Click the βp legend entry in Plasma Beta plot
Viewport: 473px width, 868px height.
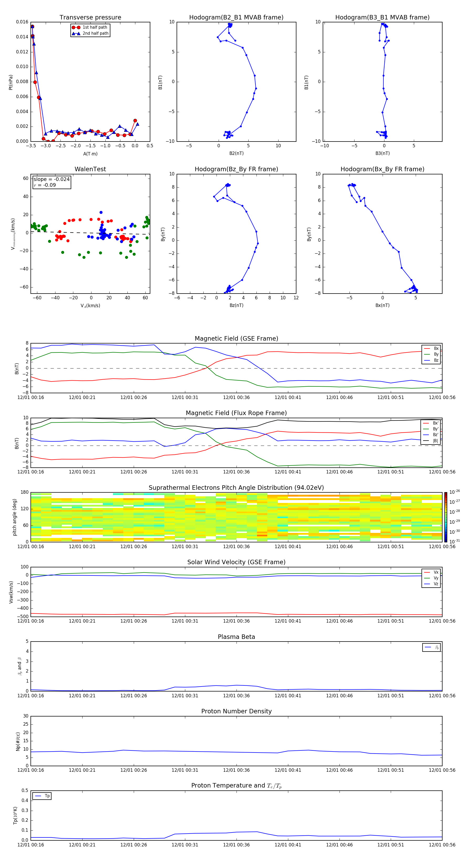point(431,647)
